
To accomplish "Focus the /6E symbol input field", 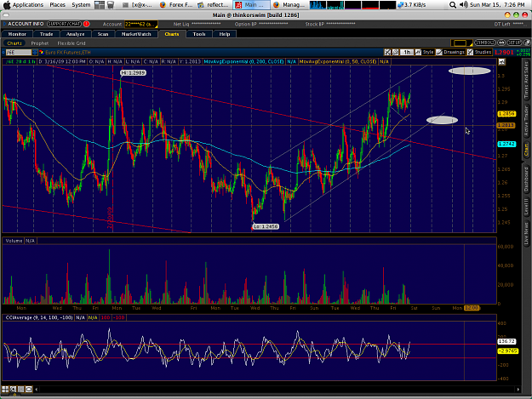I will coord(19,53).
